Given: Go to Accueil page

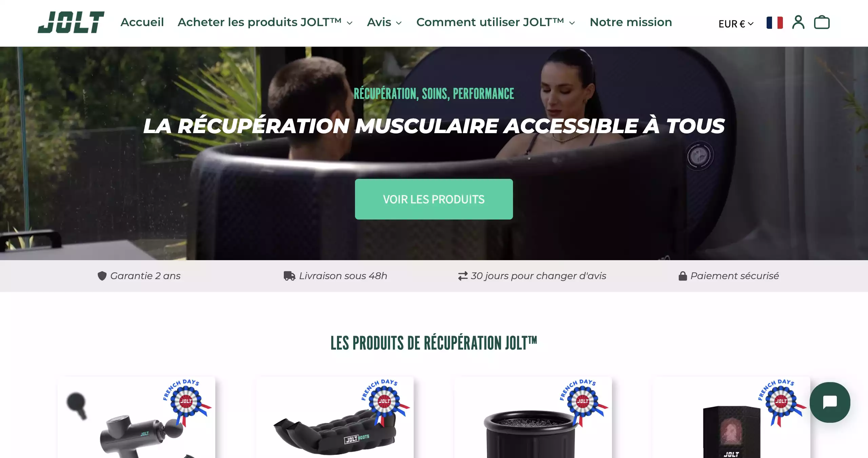Looking at the screenshot, I should click(142, 22).
